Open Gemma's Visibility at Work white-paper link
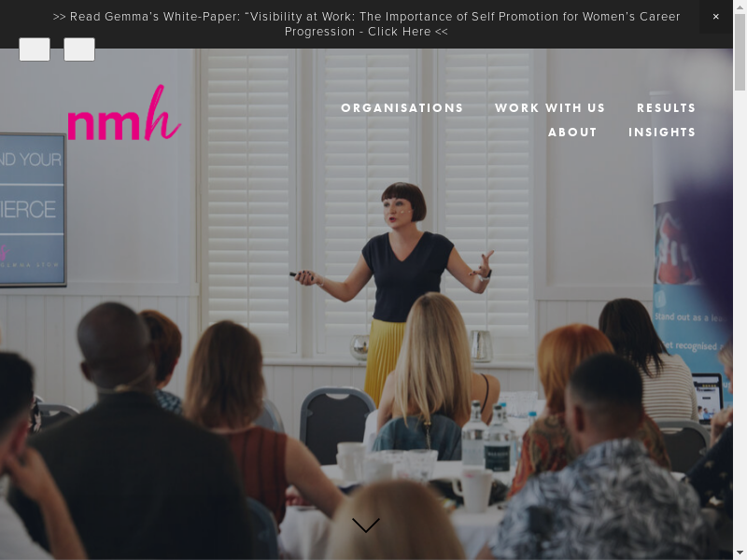 366,24
